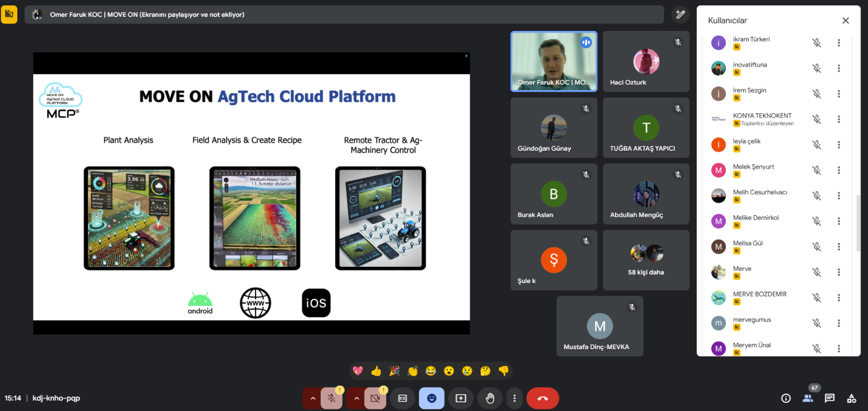The width and height of the screenshot is (868, 411).
Task: Open more options menu in bottom bar
Action: tap(514, 399)
